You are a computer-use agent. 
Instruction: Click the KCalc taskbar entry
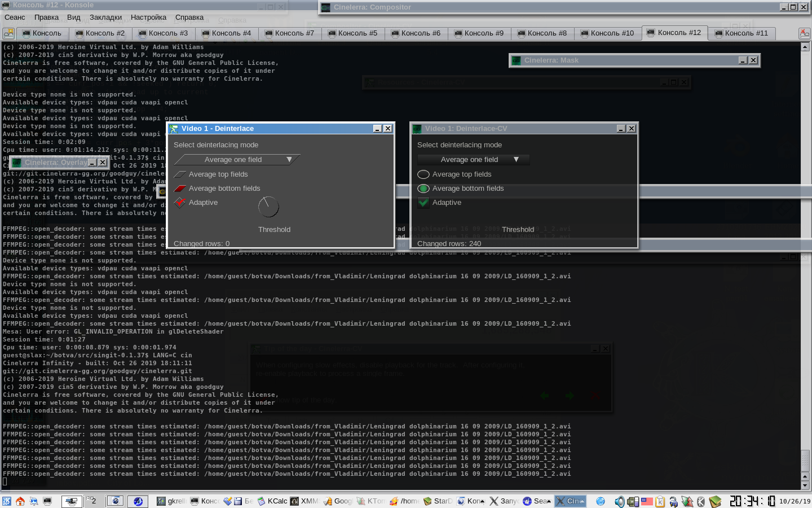272,501
